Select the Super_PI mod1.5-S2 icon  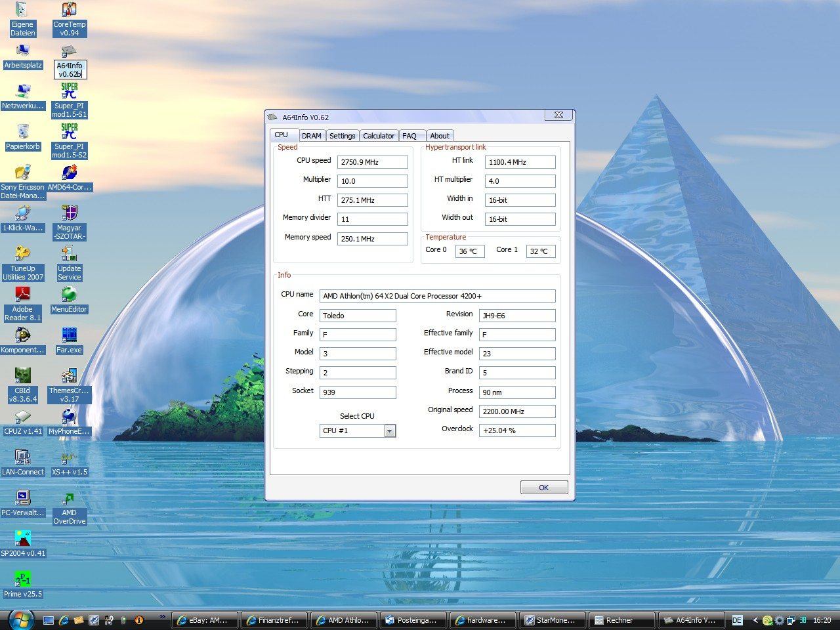pos(69,141)
